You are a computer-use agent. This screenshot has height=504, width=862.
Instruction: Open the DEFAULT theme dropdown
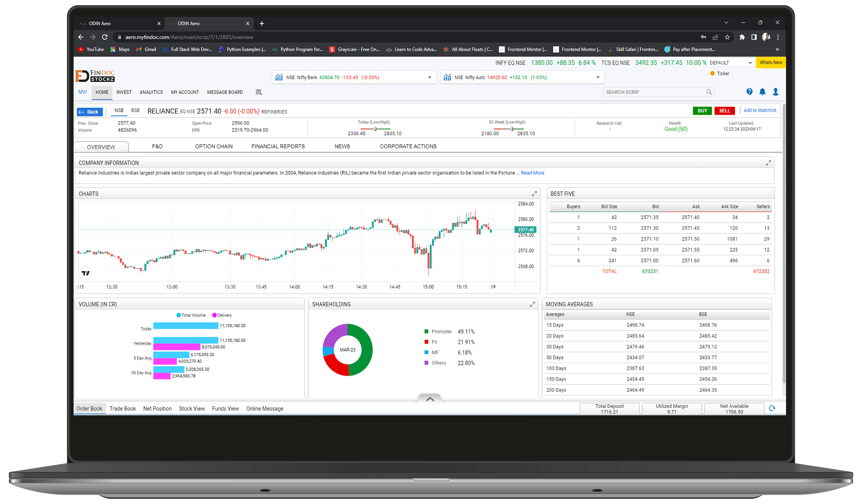[x=731, y=63]
